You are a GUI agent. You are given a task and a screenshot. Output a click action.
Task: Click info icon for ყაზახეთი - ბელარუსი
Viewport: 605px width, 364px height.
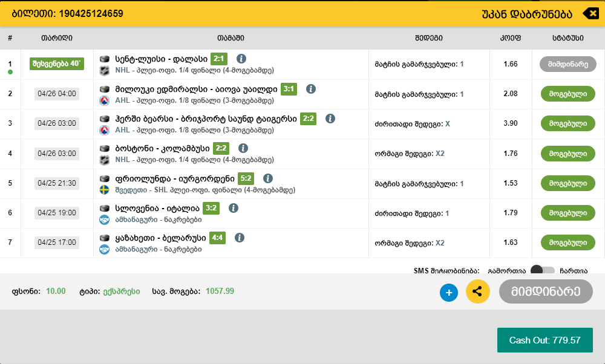(x=239, y=238)
